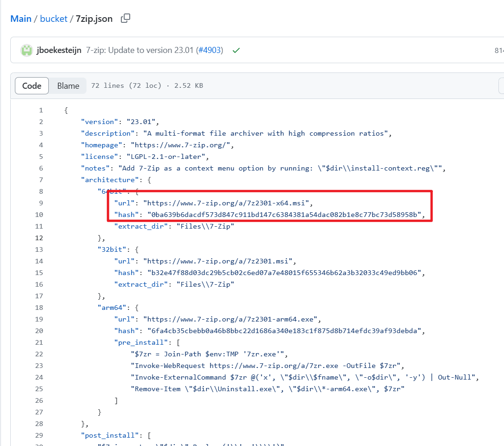Click the "72 lines (72 loc) · 2.52 KB" info
The width and height of the screenshot is (504, 446).
(147, 86)
